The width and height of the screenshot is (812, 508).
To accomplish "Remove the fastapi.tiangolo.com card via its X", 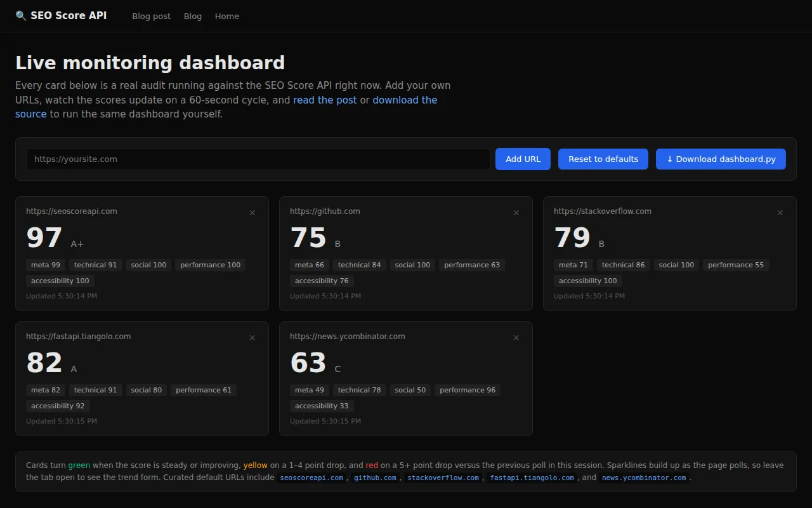I will (252, 338).
